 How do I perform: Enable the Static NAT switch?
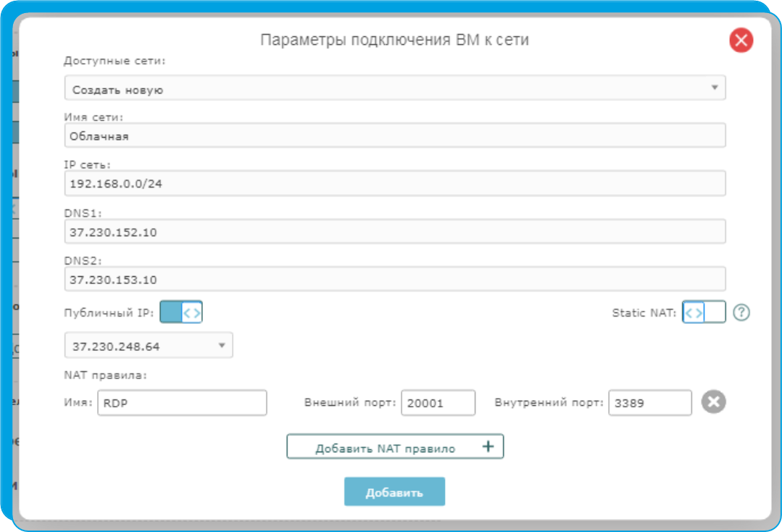[x=703, y=312]
